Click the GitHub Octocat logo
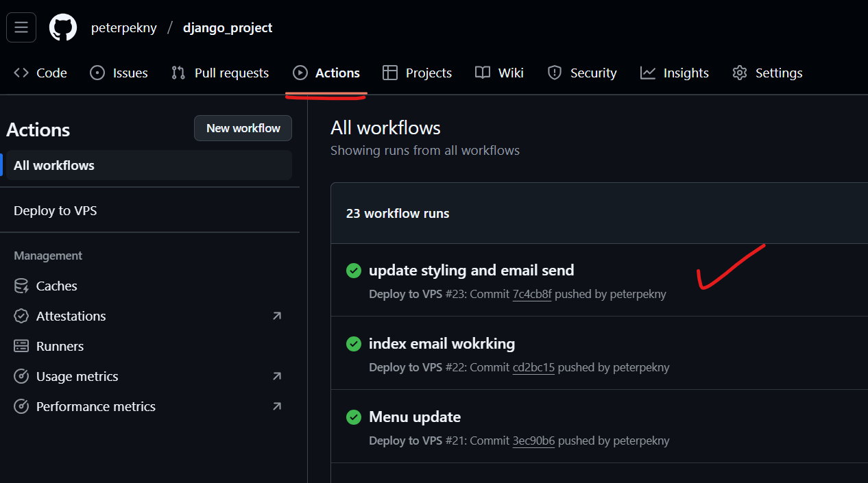Viewport: 868px width, 483px height. pyautogui.click(x=63, y=28)
